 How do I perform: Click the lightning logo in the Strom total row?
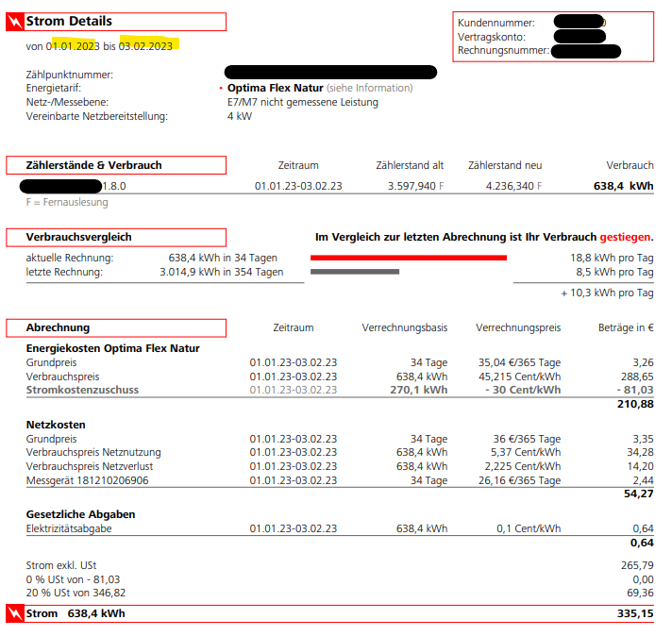[x=14, y=613]
